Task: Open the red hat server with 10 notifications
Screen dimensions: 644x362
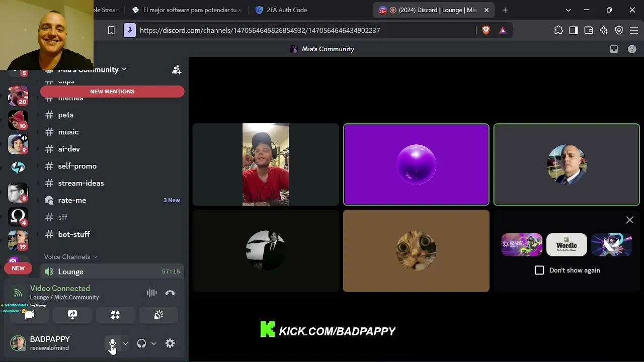Action: coord(18,119)
